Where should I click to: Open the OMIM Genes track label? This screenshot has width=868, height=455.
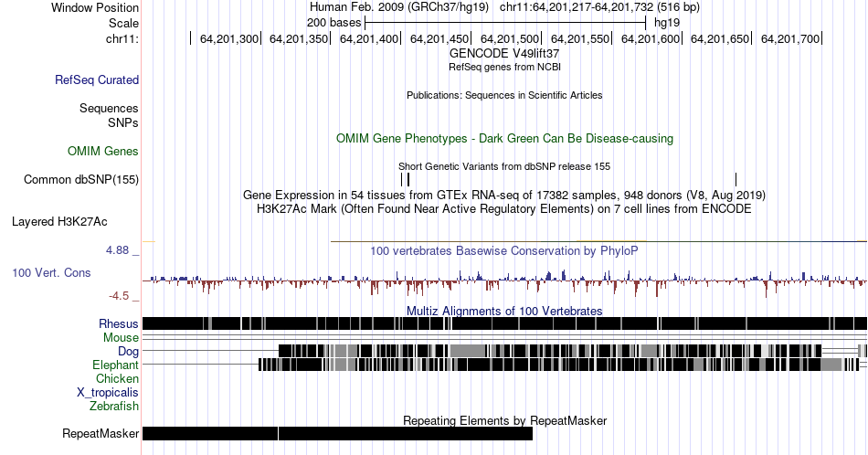pyautogui.click(x=103, y=151)
